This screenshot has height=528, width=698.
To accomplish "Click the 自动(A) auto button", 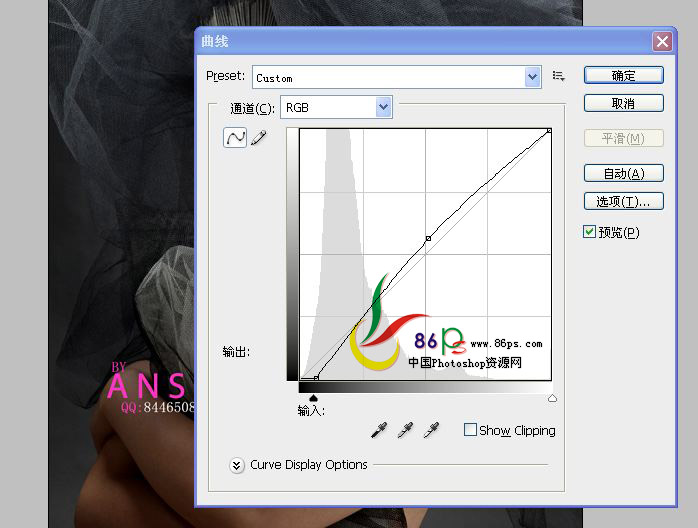I will [624, 173].
